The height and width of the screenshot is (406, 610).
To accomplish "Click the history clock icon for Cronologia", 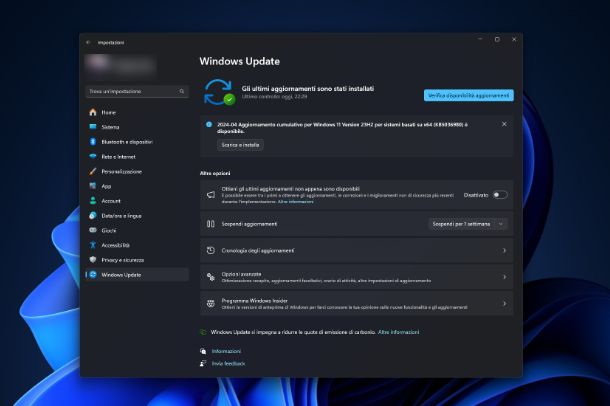I will coord(210,250).
